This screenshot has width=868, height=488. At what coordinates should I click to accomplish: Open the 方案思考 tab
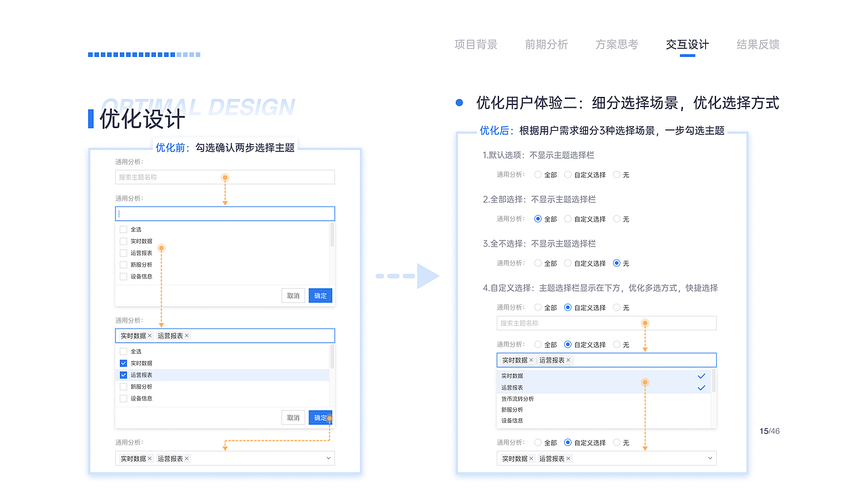point(617,45)
